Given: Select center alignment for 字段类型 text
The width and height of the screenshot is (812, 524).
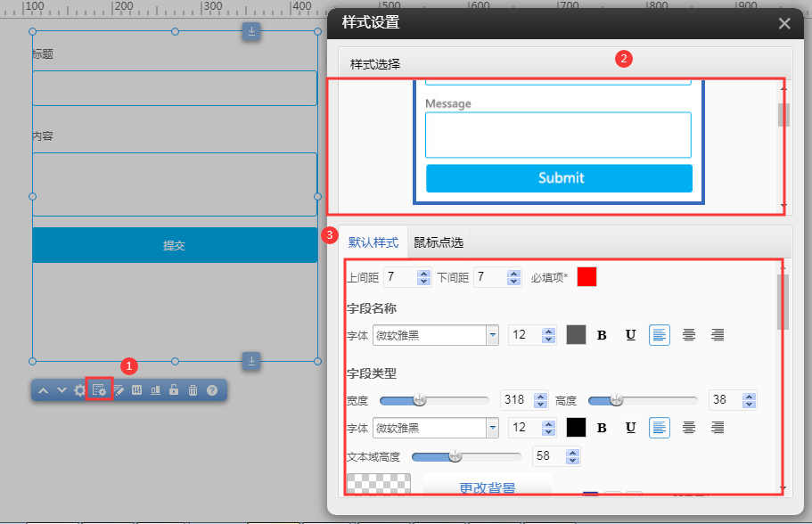Looking at the screenshot, I should [688, 428].
